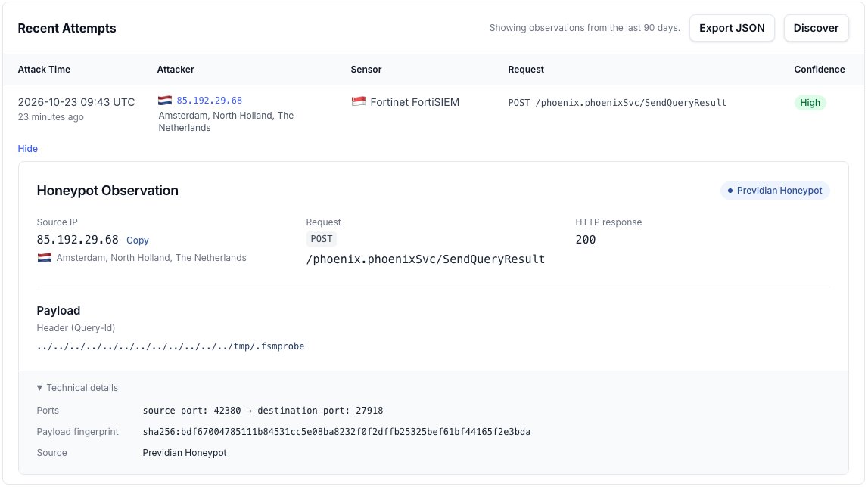The image size is (868, 487).
Task: Sort by the Attack Time column header
Action: pos(45,70)
